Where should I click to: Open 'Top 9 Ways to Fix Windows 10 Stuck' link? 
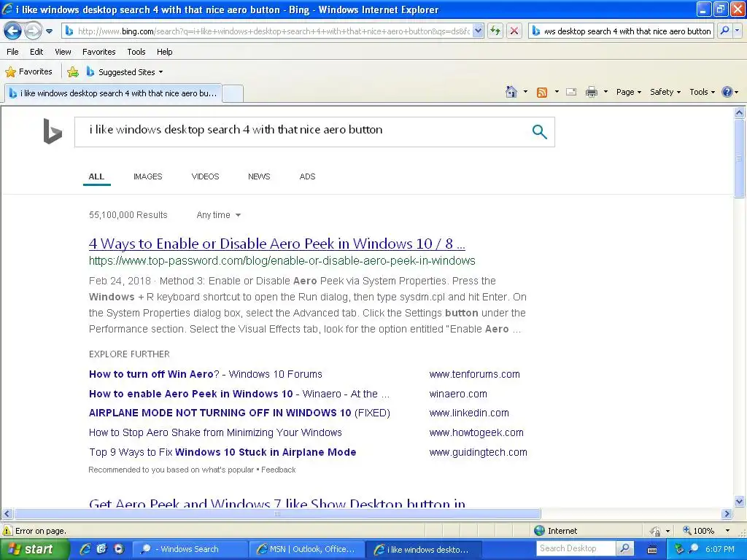pyautogui.click(x=222, y=452)
